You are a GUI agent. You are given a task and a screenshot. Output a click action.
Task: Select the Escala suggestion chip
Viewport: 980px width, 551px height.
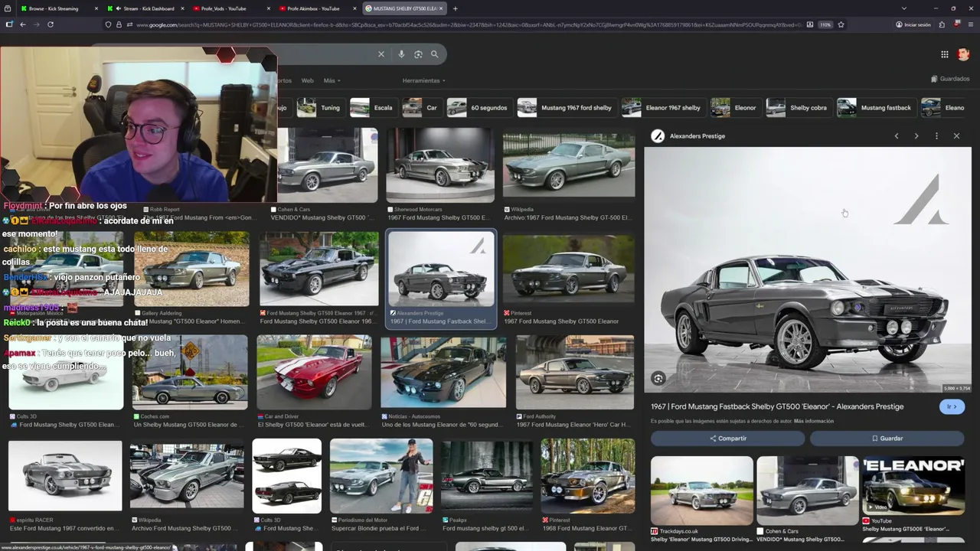(x=372, y=108)
